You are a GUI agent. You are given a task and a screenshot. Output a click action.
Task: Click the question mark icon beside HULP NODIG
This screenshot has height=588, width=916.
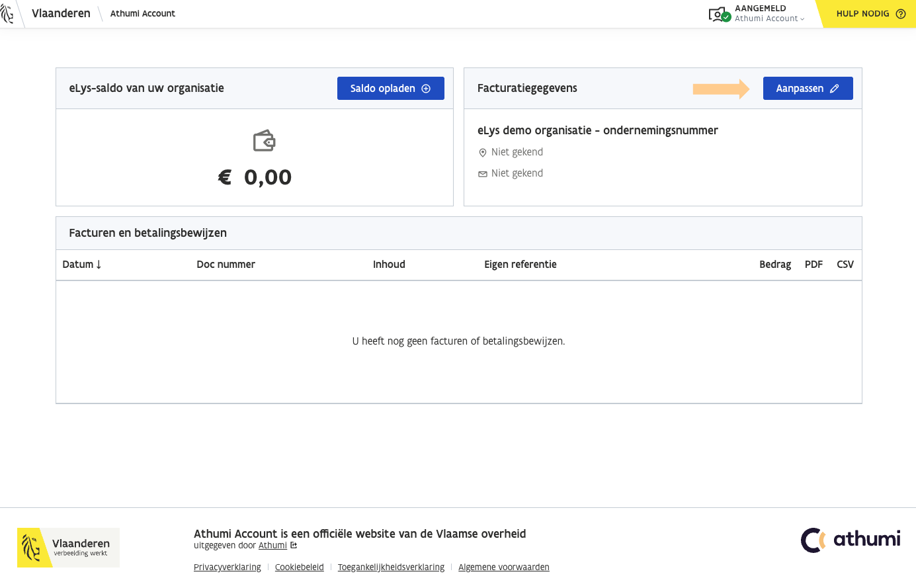click(900, 13)
